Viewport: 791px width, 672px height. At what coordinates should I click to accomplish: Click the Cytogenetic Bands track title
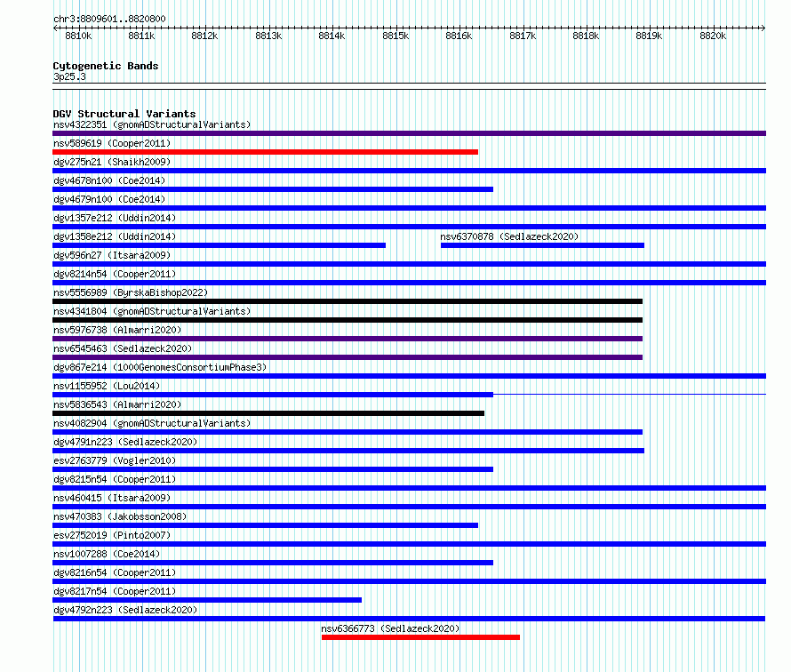click(x=106, y=66)
